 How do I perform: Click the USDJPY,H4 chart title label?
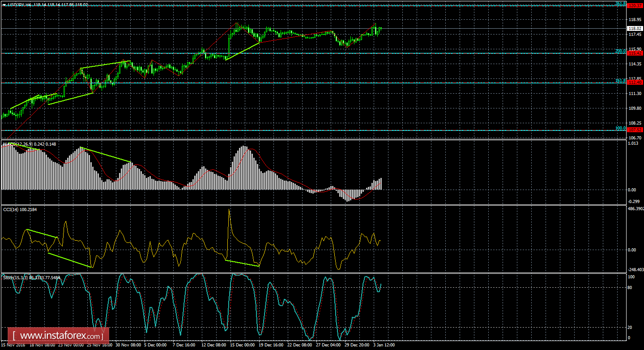19,4
